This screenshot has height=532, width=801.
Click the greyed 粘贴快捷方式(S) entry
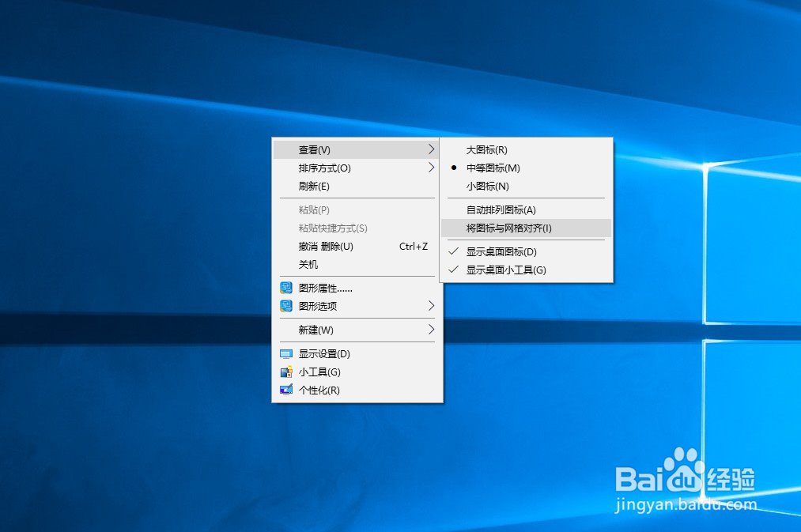coord(356,228)
